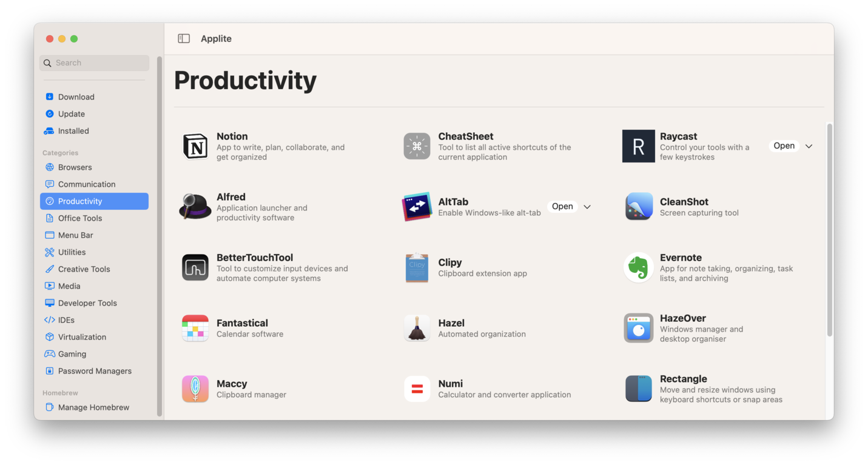This screenshot has height=465, width=868.
Task: Select the Alfred app icon
Action: (x=195, y=206)
